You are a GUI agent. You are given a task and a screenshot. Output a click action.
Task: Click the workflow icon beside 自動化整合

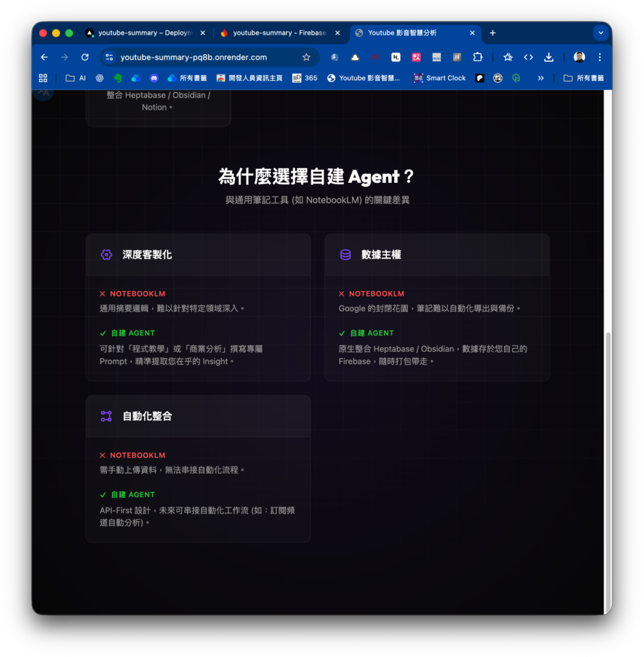107,416
